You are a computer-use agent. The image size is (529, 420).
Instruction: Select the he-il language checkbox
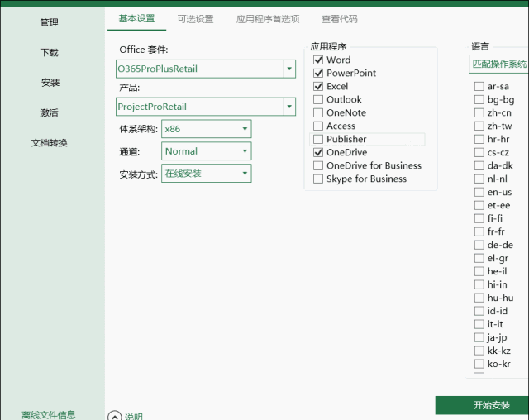(x=479, y=271)
